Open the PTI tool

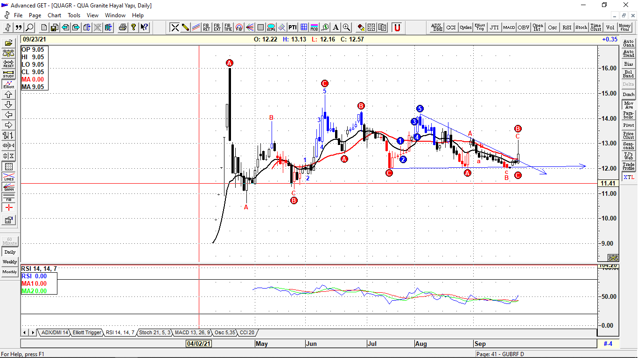point(293,28)
